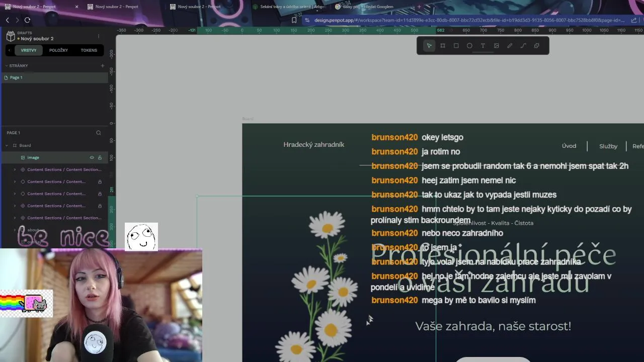Viewport: 644px width, 362px height.
Task: Toggle the lock on the image layer
Action: pyautogui.click(x=100, y=157)
